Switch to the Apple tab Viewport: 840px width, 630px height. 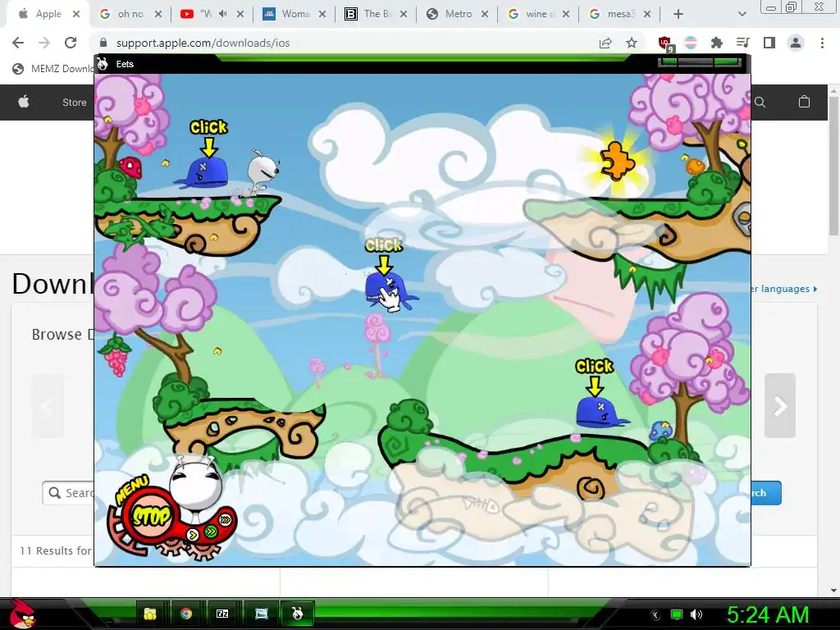[x=48, y=14]
